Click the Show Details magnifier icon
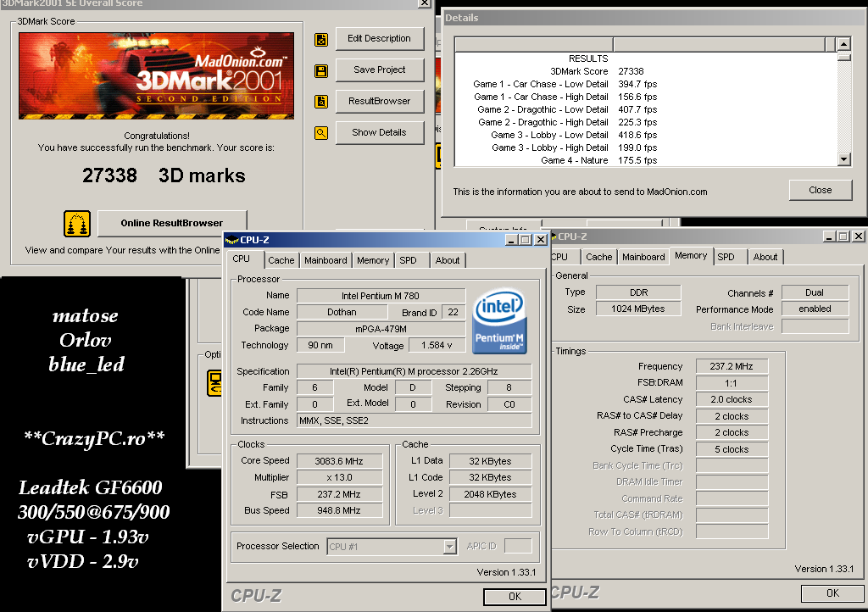 click(x=321, y=133)
